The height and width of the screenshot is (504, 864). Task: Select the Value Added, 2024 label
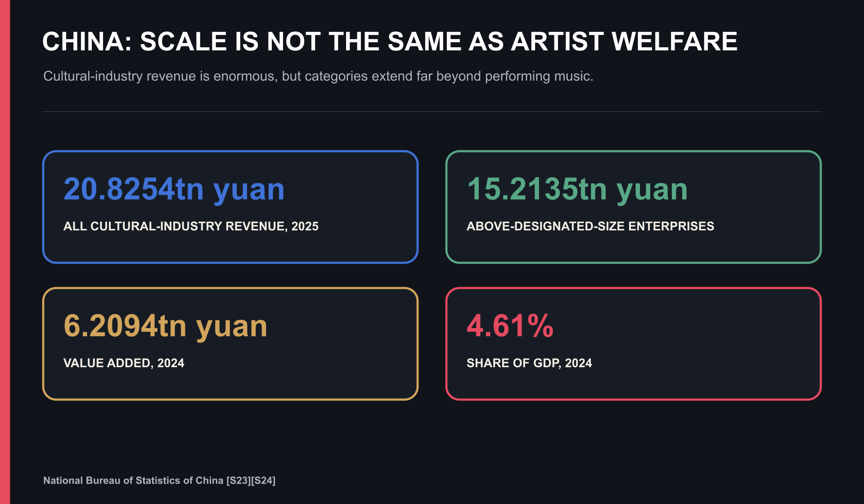click(124, 363)
